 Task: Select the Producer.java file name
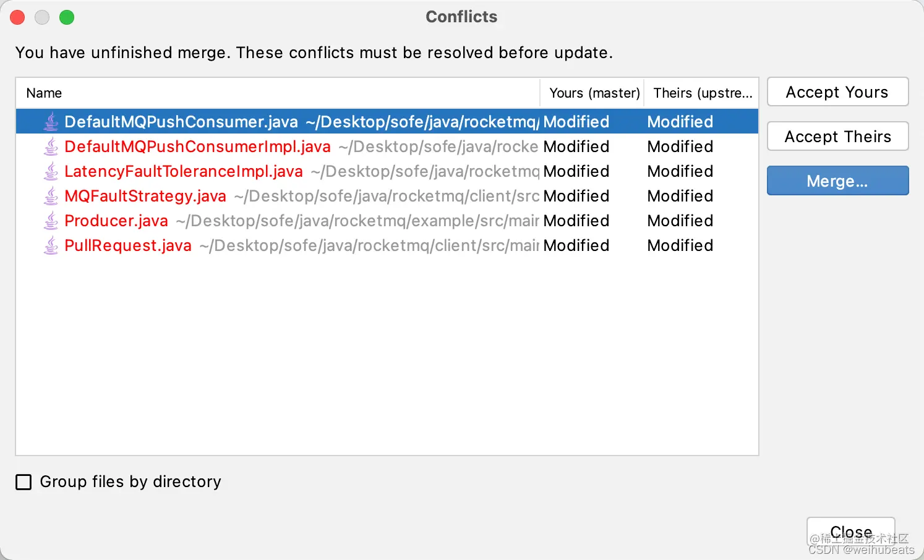click(x=116, y=221)
